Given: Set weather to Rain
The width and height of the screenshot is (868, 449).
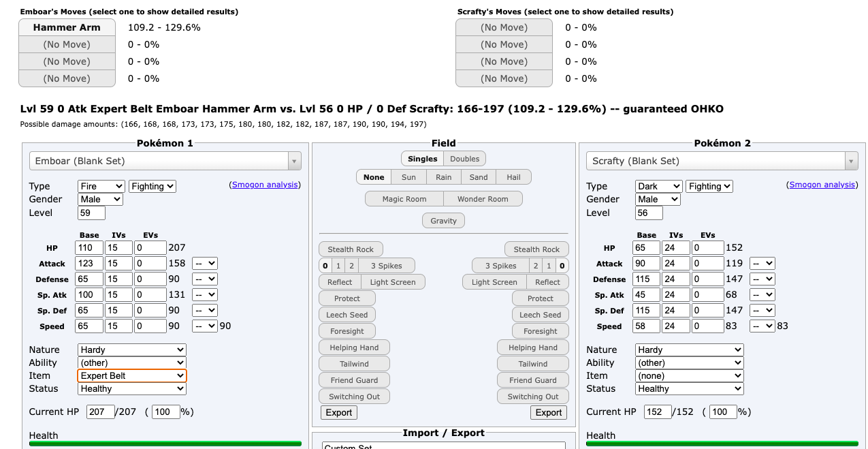Looking at the screenshot, I should (x=443, y=177).
